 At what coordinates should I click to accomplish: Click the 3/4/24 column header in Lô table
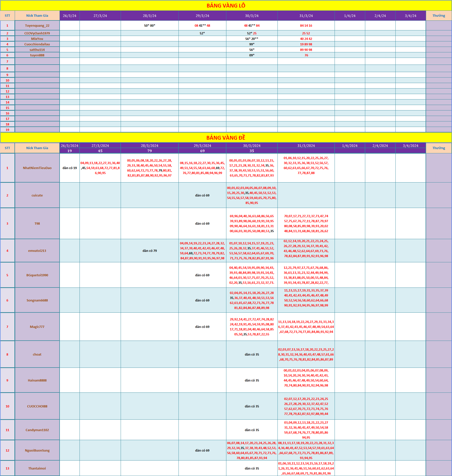pos(411,15)
